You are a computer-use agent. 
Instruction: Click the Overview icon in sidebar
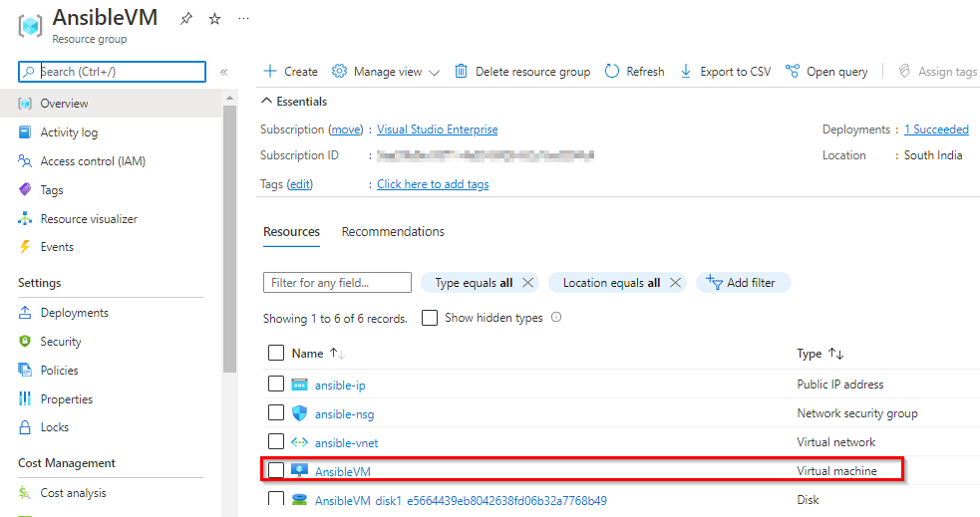coord(25,104)
